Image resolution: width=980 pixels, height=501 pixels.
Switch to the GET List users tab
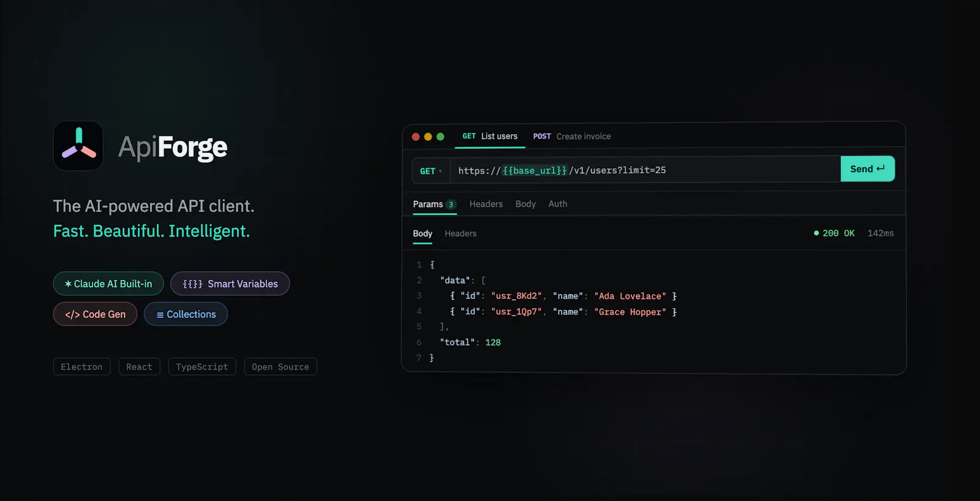pos(490,137)
